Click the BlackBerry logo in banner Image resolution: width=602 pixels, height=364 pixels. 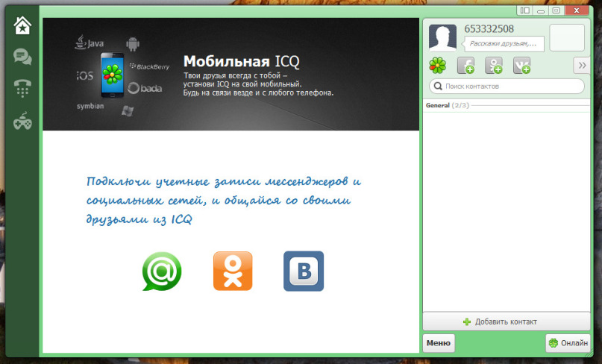[149, 67]
